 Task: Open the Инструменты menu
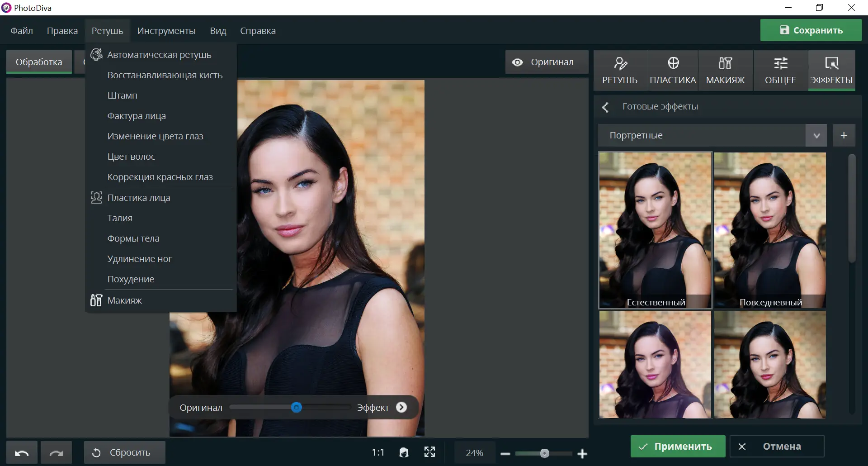pos(166,31)
